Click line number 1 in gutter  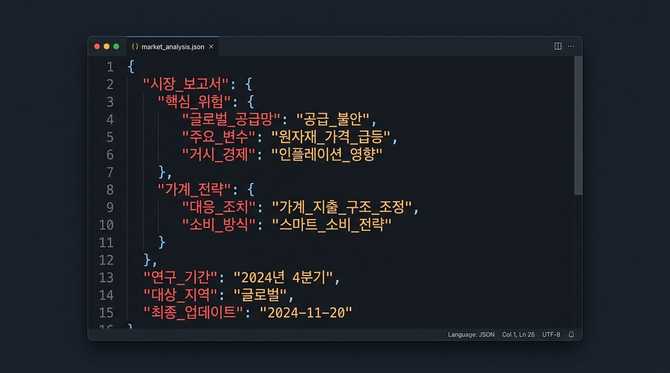tap(110, 67)
